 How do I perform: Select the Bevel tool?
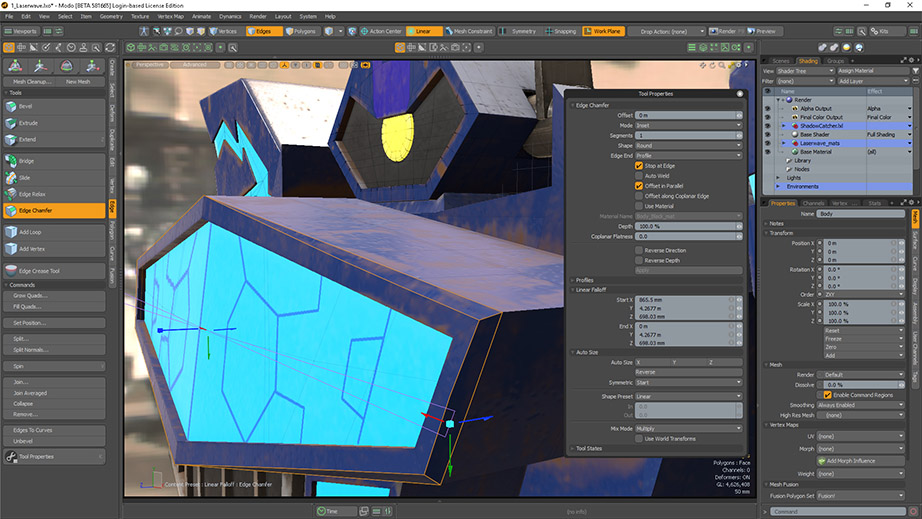27,106
